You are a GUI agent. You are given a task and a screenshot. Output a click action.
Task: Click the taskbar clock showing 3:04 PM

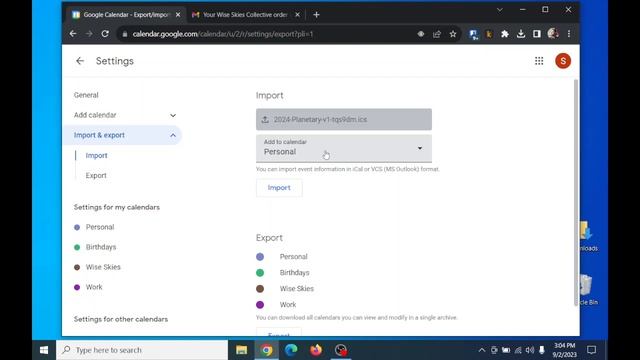click(564, 350)
